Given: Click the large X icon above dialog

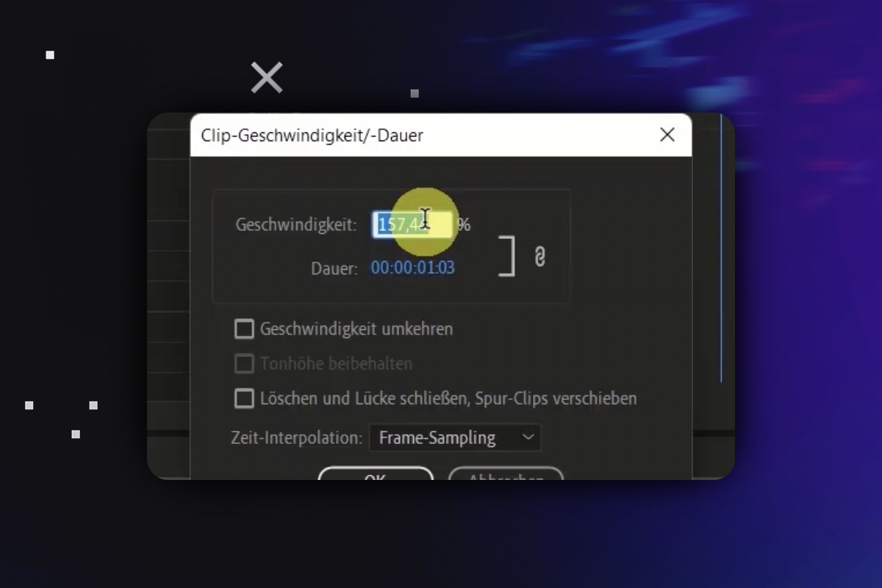Looking at the screenshot, I should (267, 77).
